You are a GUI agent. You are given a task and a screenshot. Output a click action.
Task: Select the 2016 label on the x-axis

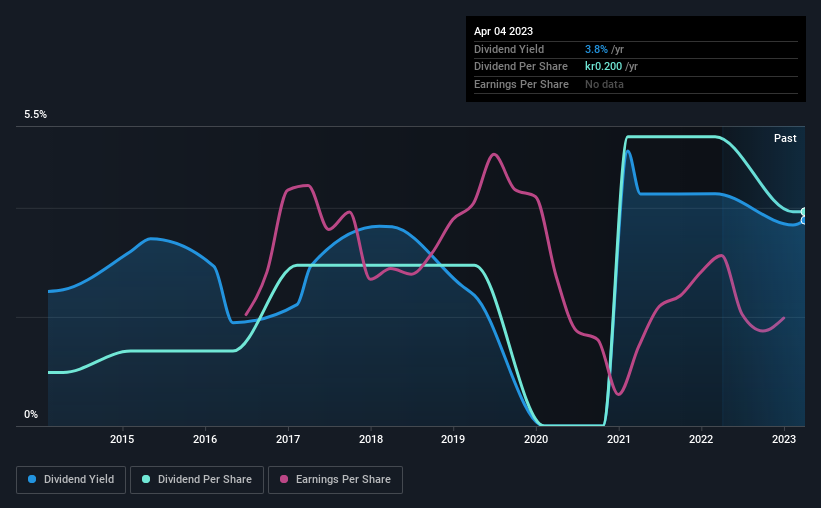[x=205, y=439]
